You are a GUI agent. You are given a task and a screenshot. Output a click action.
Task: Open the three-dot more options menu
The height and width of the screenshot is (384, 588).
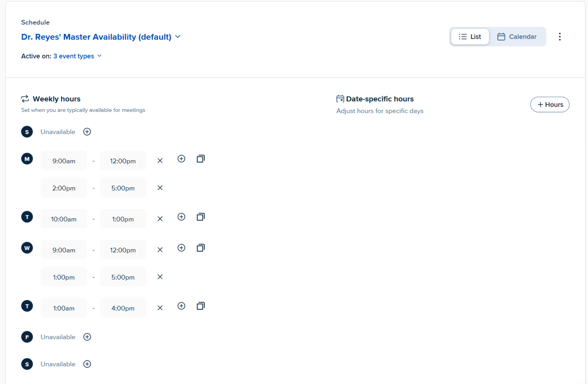point(560,36)
